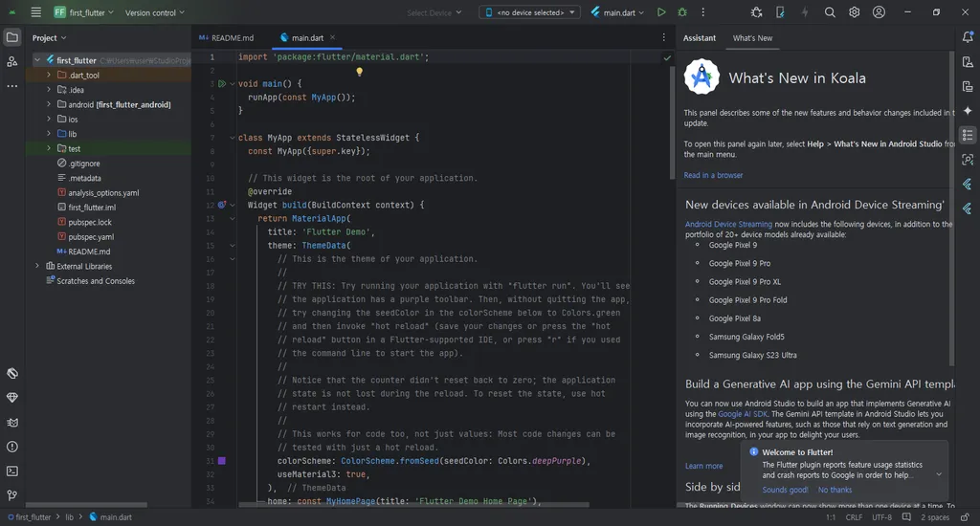The width and height of the screenshot is (980, 526).
Task: Expand the Welcome to Flutter notification
Action: [x=939, y=474]
